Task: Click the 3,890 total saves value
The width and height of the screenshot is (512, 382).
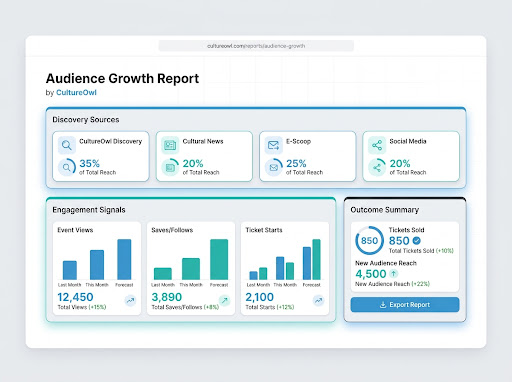Action: tap(167, 297)
